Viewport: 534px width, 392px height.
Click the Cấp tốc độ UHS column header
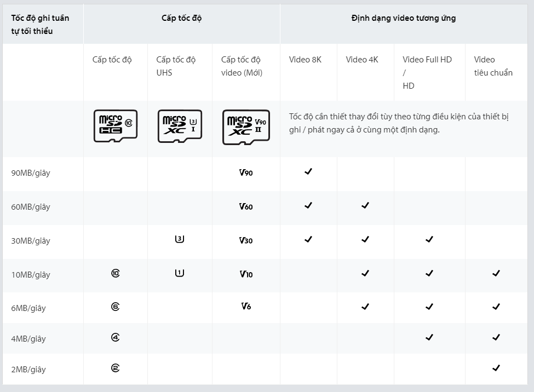tap(176, 66)
